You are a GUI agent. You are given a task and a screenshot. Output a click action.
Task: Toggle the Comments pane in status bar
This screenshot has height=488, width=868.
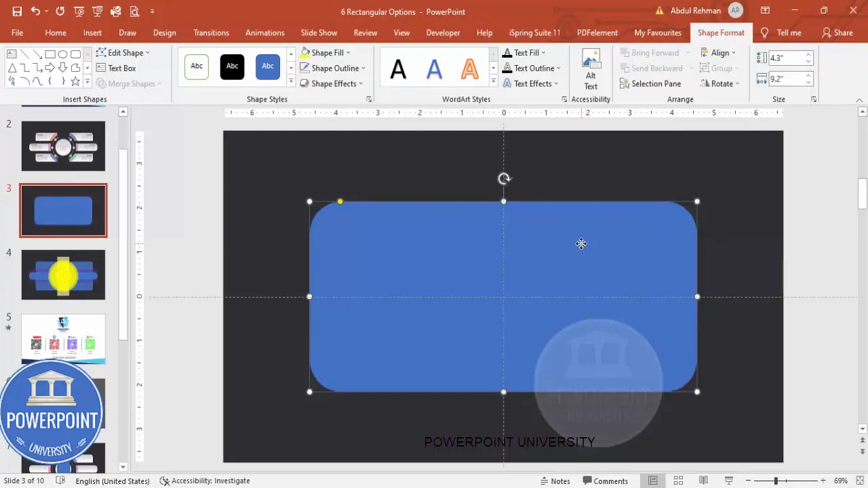606,481
